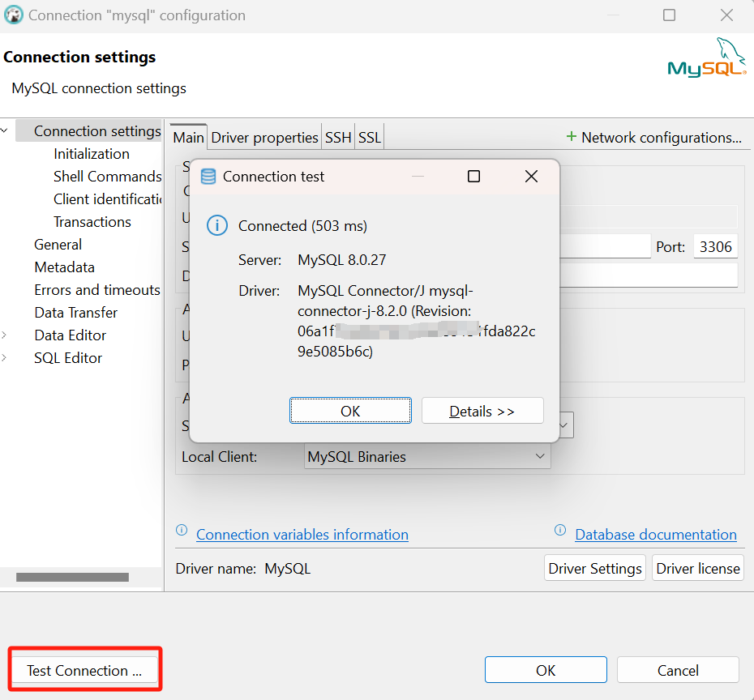The image size is (754, 700).
Task: Click the DBeaver app icon in title bar
Action: coord(13,15)
